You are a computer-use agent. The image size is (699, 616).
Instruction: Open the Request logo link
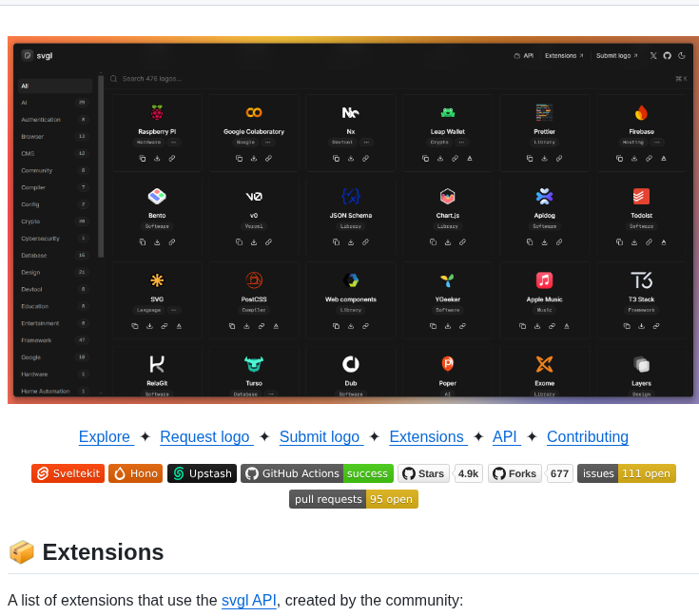[x=206, y=437]
